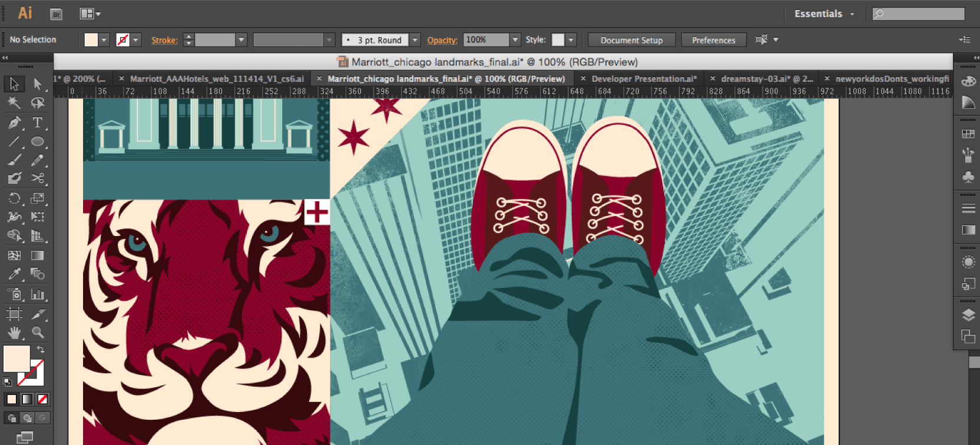Open the Opacity percentage dropdown
This screenshot has height=445, width=980.
pos(515,40)
